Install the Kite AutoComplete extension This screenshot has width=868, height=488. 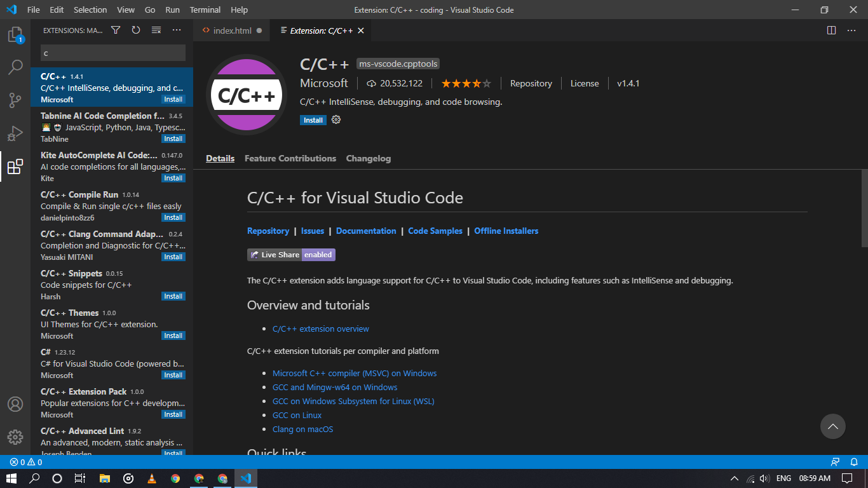173,178
